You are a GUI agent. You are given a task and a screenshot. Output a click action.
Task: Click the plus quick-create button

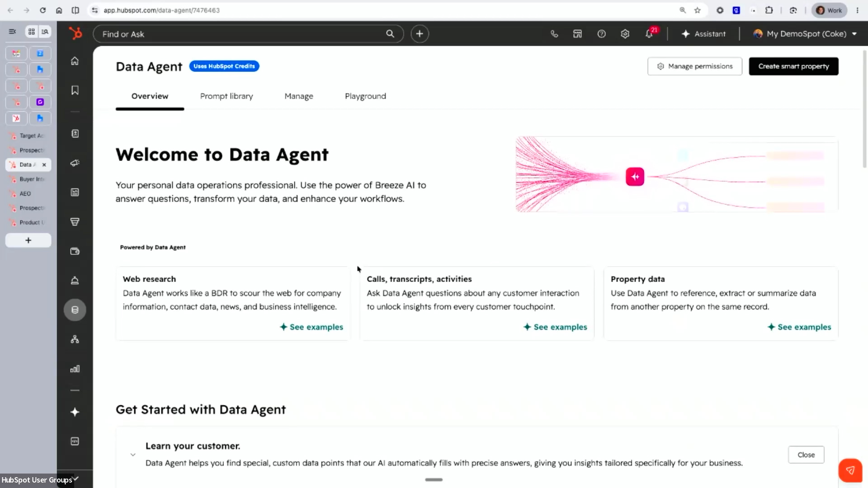tap(420, 34)
